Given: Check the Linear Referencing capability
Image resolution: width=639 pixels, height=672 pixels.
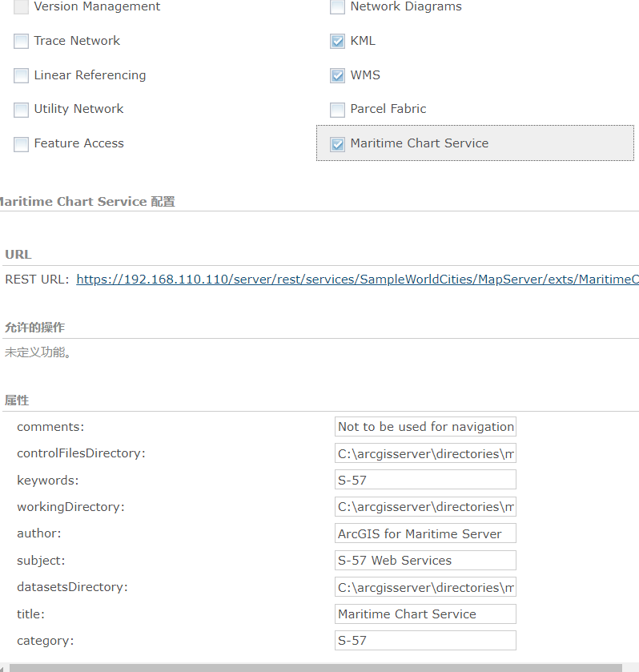Looking at the screenshot, I should tap(22, 76).
